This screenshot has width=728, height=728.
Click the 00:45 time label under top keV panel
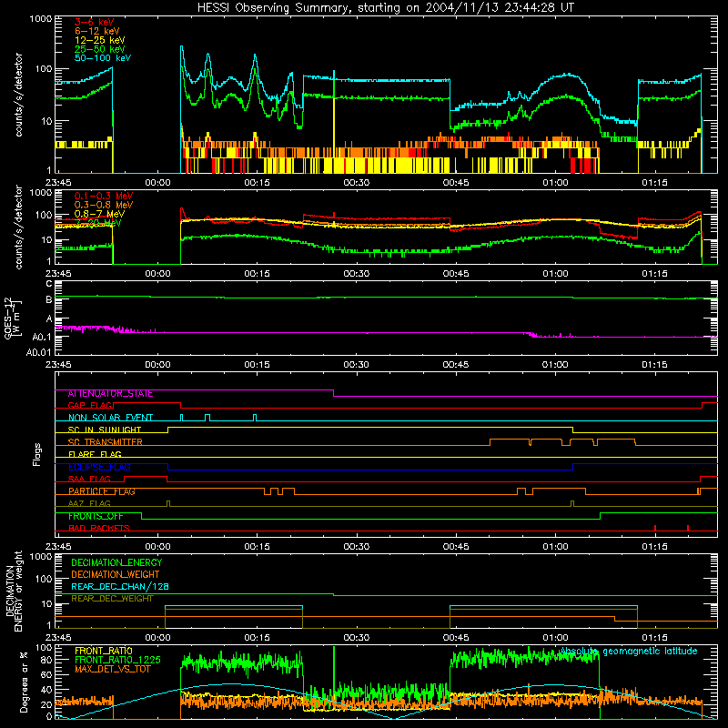[456, 183]
